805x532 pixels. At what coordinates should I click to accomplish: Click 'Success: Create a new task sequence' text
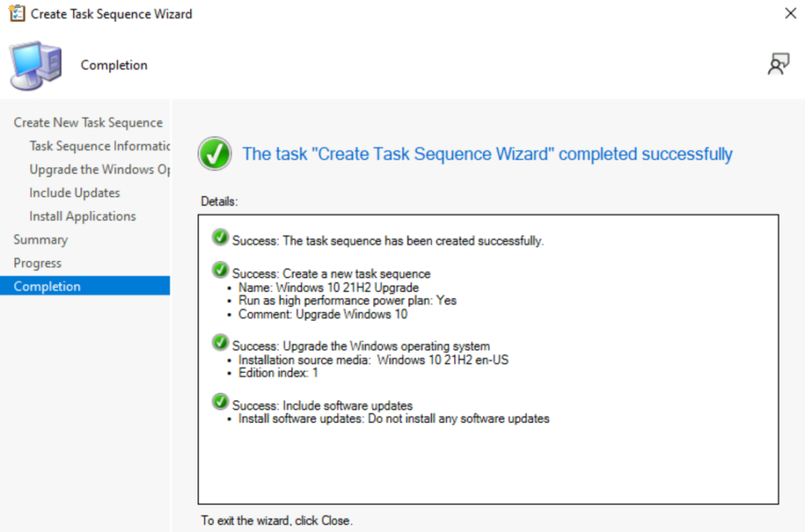(331, 274)
